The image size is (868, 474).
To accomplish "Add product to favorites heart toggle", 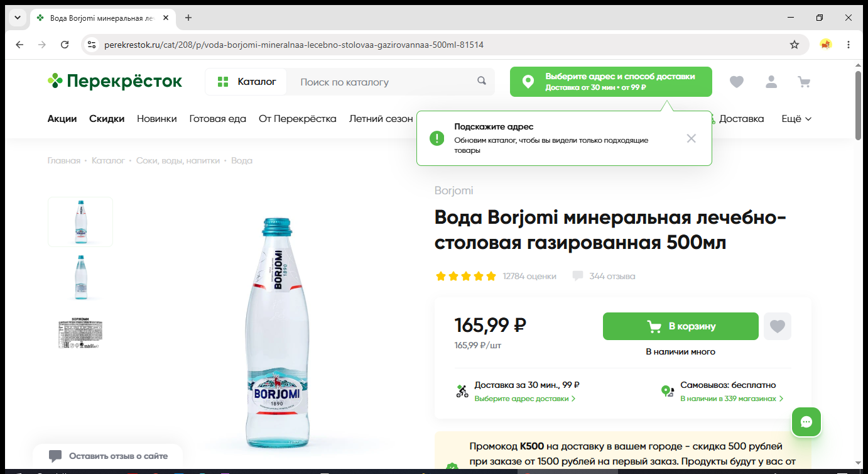I will pos(778,326).
